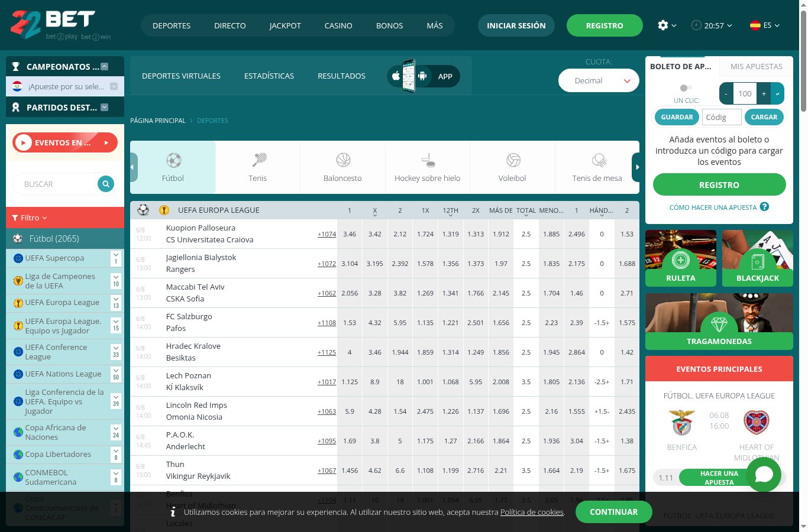Open the Deportes menu
Screen dimensions: 808x532
click(x=172, y=25)
